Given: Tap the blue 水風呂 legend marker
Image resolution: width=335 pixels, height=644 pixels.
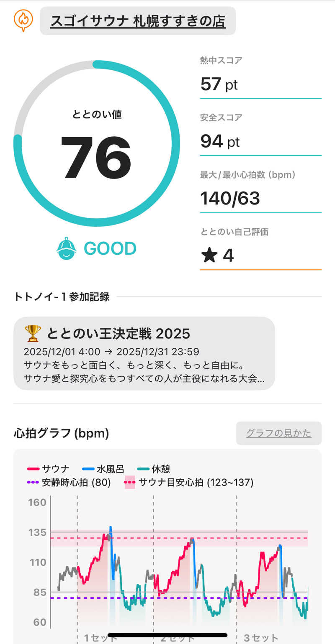Looking at the screenshot, I should coord(88,469).
